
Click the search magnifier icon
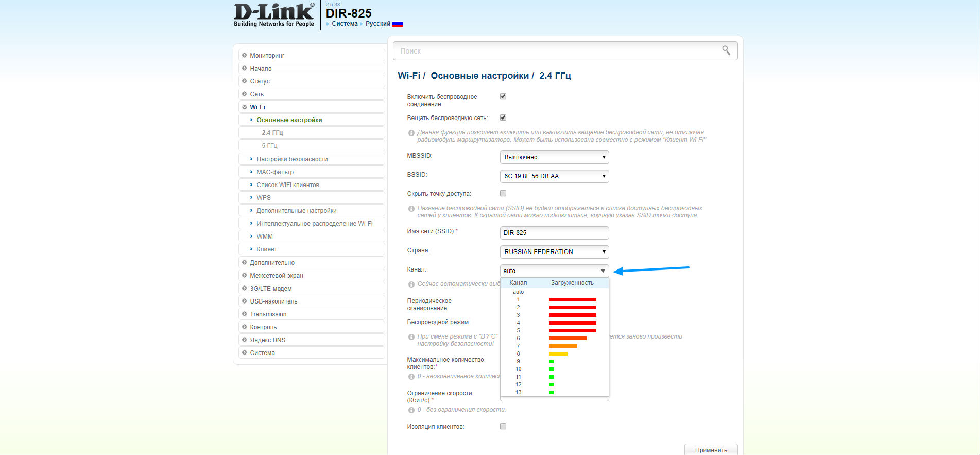tap(726, 50)
